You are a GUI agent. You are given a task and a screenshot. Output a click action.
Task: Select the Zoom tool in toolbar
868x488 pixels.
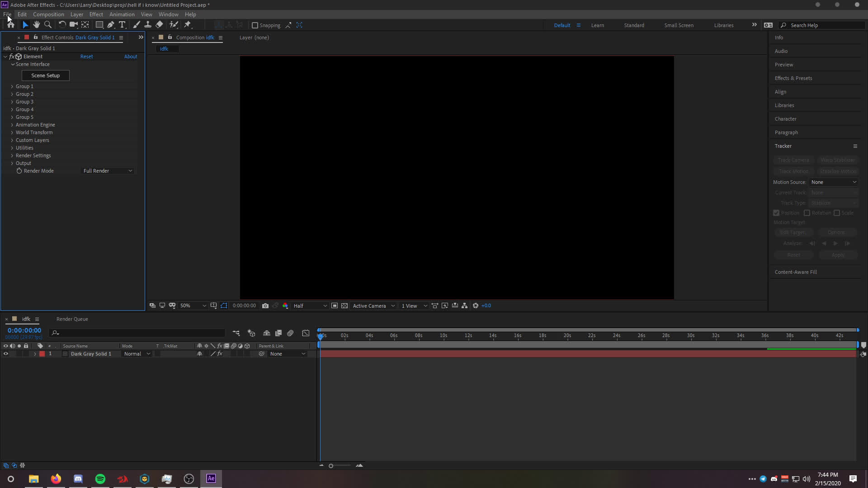(x=48, y=25)
